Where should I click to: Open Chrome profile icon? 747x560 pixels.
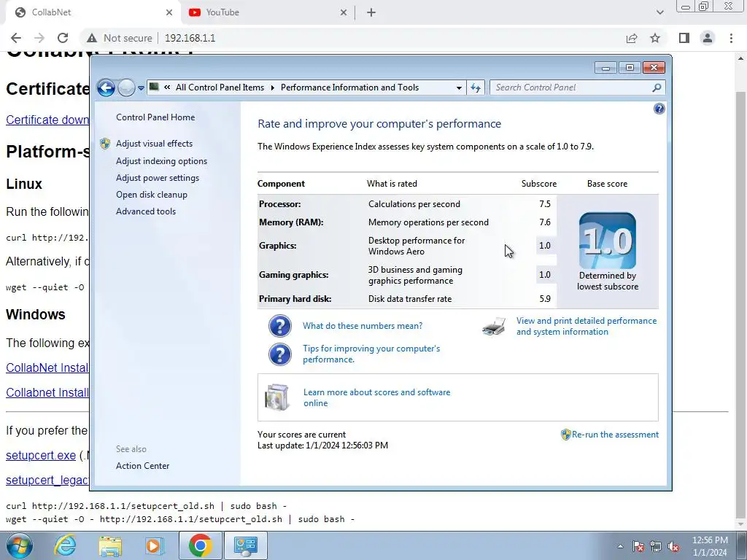[708, 38]
